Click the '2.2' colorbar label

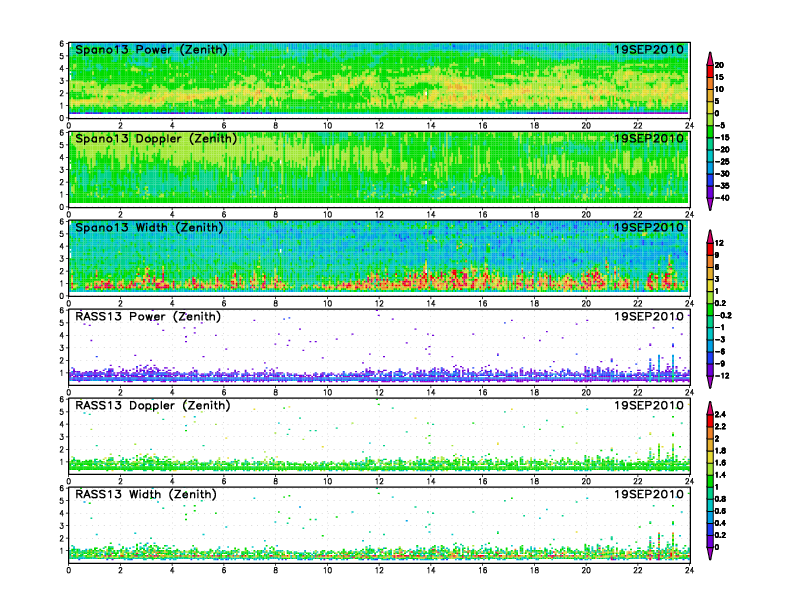(720, 427)
